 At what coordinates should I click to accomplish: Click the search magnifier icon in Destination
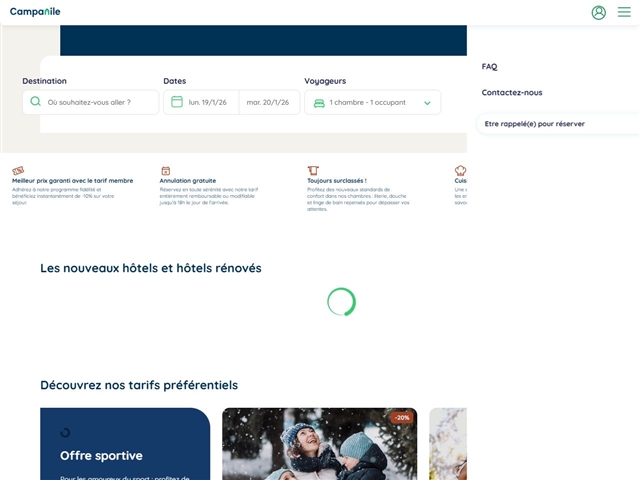pos(36,102)
